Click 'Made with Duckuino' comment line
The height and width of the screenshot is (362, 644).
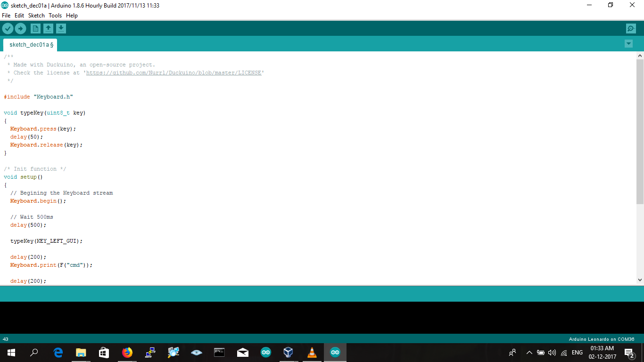tap(81, 65)
